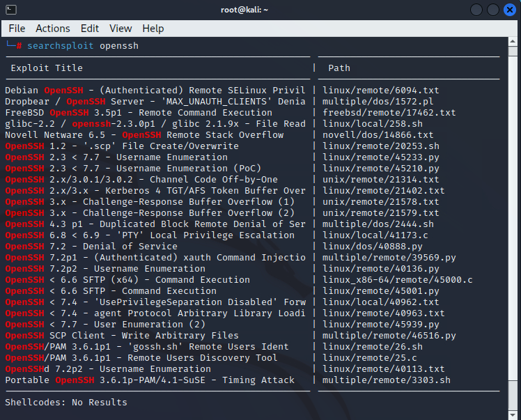The width and height of the screenshot is (521, 420).
Task: Click the minimize window circle button
Action: [x=476, y=10]
